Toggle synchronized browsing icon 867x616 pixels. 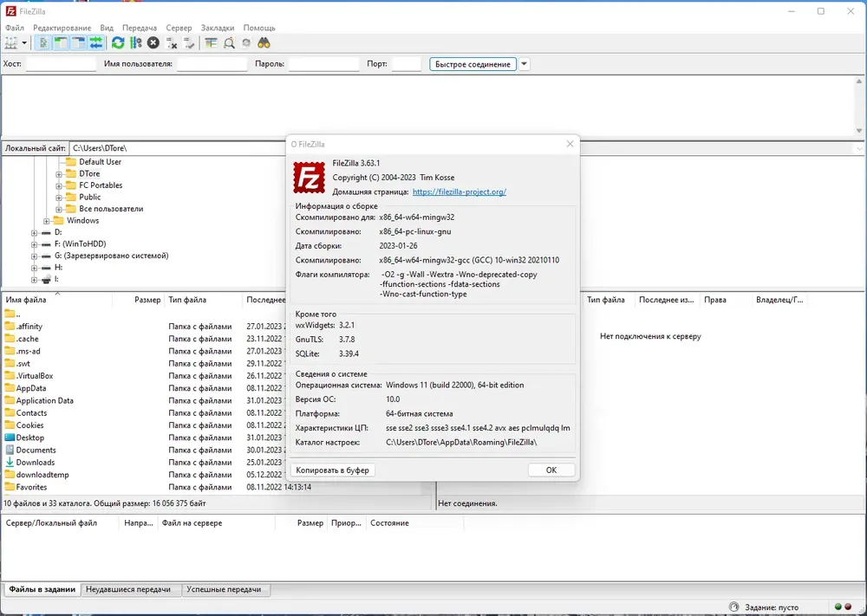(246, 43)
